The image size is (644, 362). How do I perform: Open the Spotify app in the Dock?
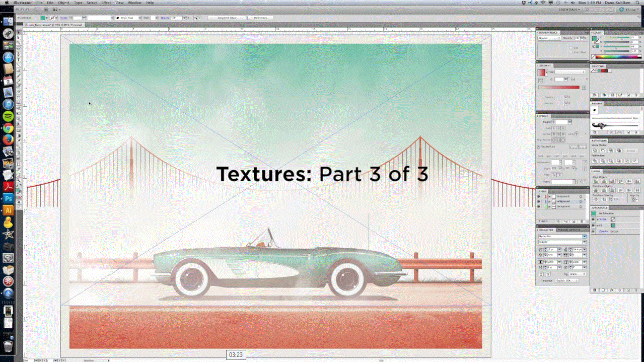(x=8, y=116)
